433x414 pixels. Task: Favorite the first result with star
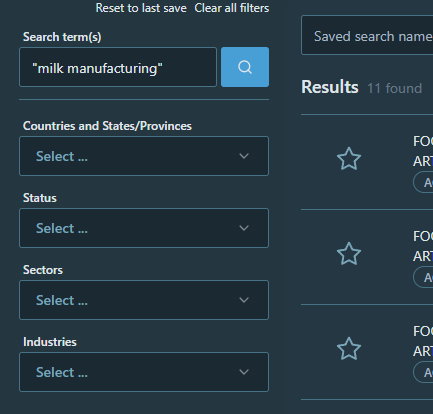click(x=349, y=159)
